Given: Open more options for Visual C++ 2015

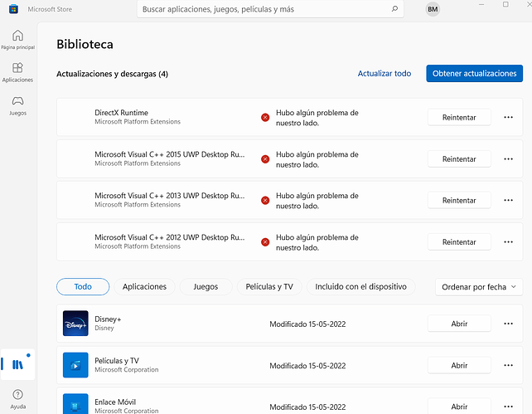Looking at the screenshot, I should 508,159.
